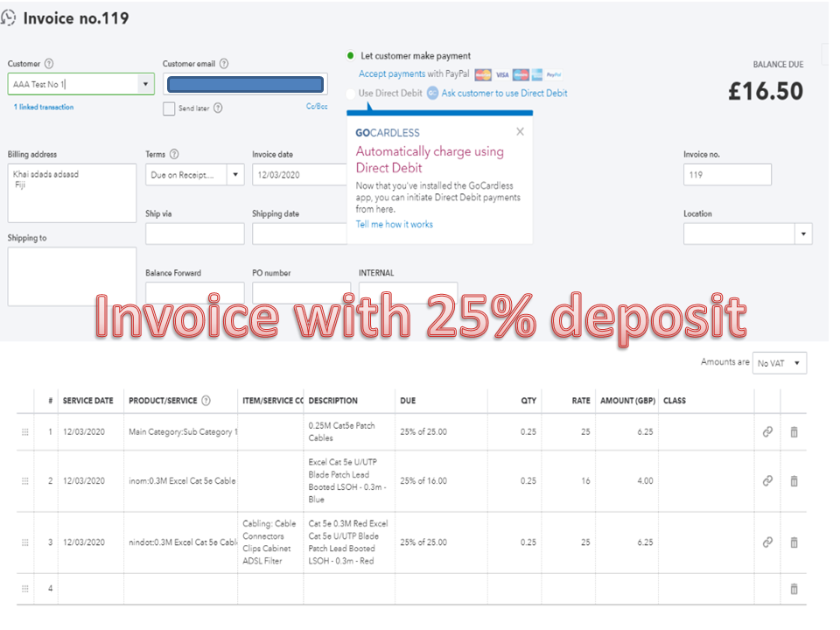The image size is (840, 630).
Task: Click Ask customer to use Direct Debit
Action: (504, 94)
